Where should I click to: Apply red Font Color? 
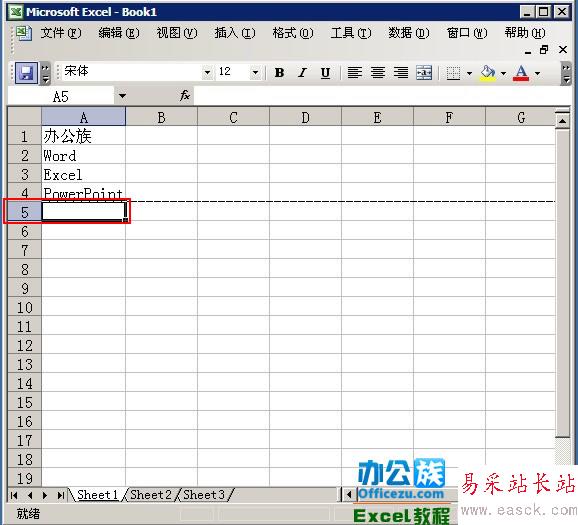coord(521,73)
